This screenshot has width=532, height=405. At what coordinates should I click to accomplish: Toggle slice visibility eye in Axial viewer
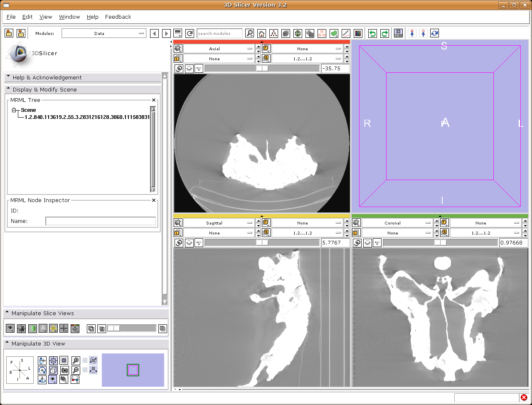click(189, 69)
